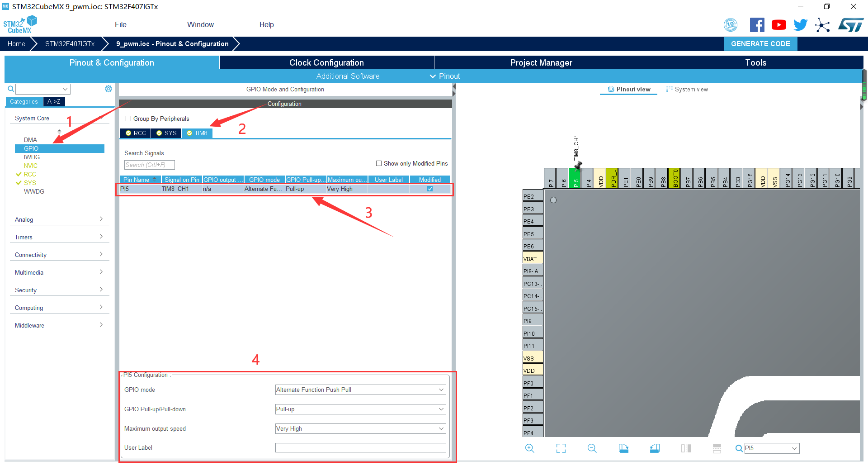Viewport: 868px width, 466px height.
Task: Toggle the Modified checkbox for PI5 row
Action: point(430,189)
